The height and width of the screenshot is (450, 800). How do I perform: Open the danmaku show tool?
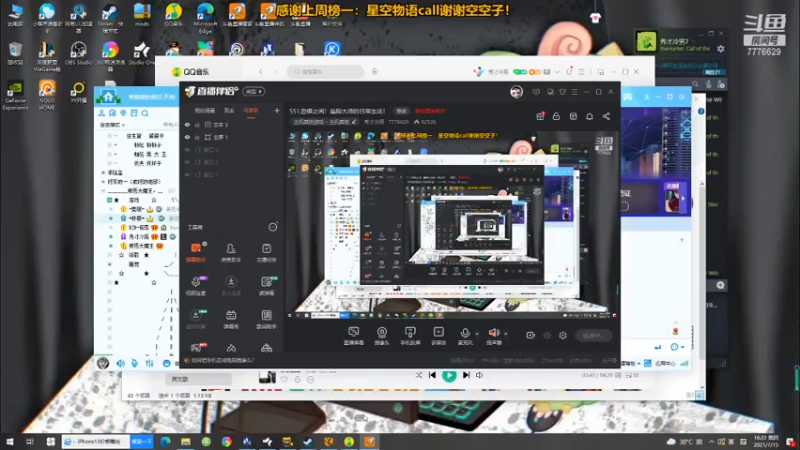pyautogui.click(x=231, y=318)
